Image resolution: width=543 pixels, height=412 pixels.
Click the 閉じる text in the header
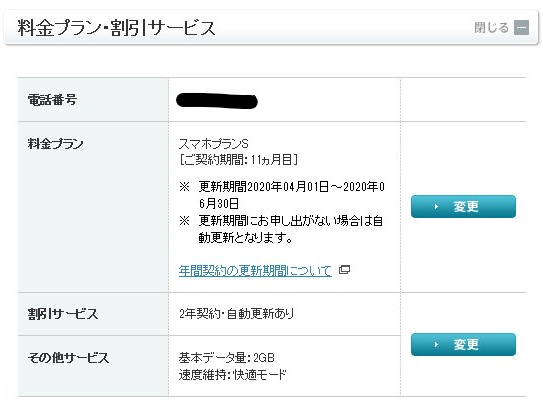(491, 28)
